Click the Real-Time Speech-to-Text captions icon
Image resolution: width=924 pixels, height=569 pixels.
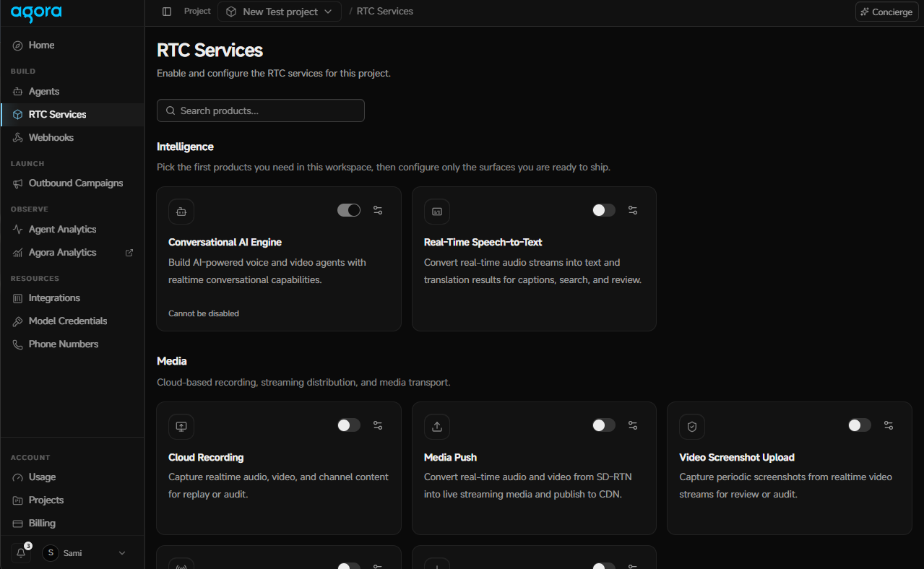tap(437, 212)
